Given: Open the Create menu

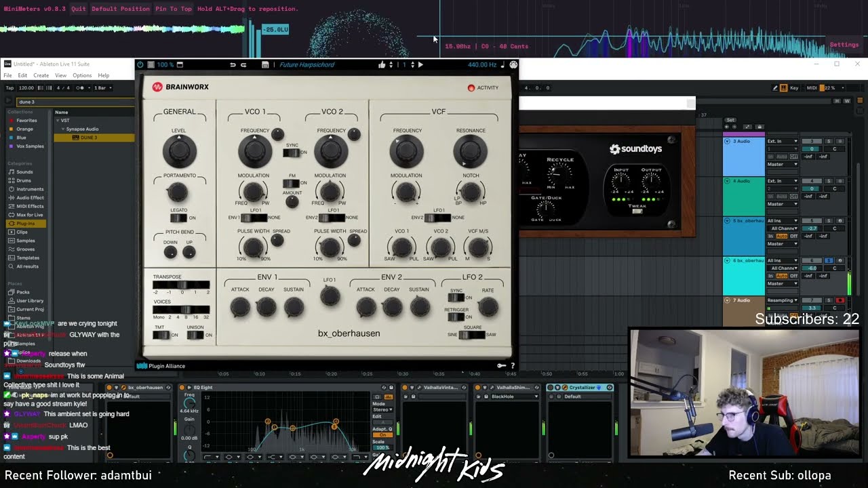Looking at the screenshot, I should (x=41, y=75).
